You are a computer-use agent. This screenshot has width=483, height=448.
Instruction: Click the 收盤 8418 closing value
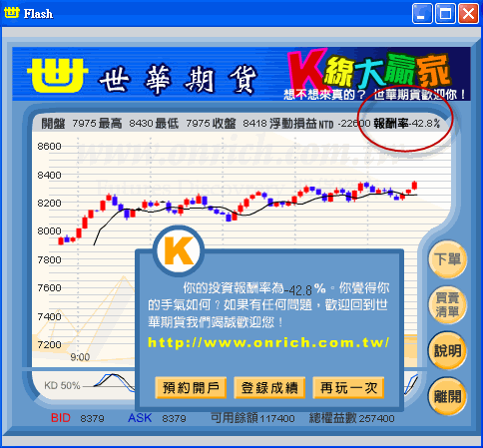tap(240, 124)
